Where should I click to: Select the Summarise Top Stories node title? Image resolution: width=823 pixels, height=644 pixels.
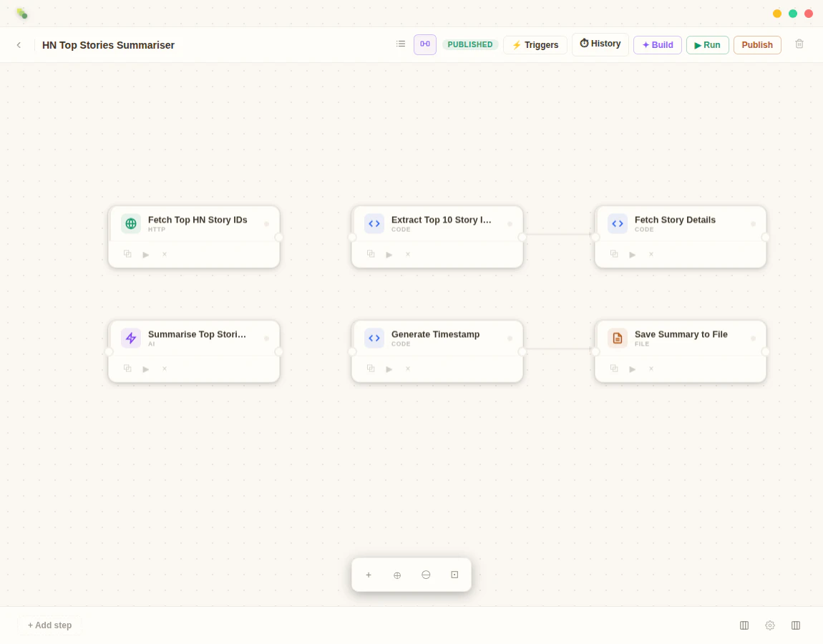(197, 334)
